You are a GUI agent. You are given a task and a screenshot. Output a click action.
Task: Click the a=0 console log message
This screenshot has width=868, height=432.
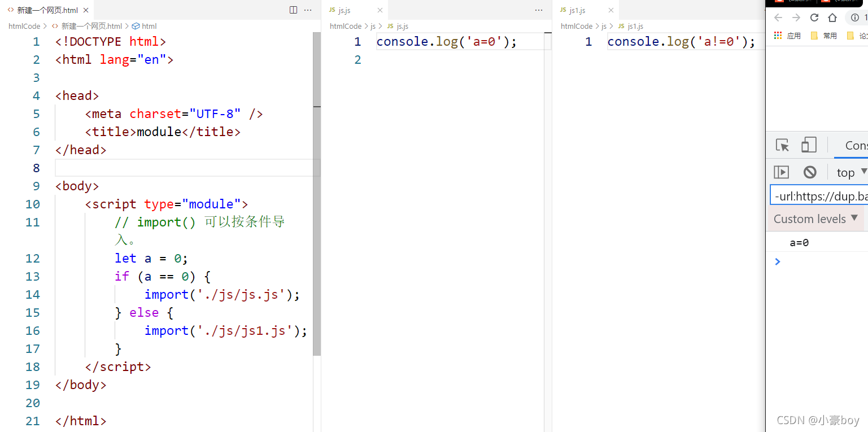click(x=799, y=243)
